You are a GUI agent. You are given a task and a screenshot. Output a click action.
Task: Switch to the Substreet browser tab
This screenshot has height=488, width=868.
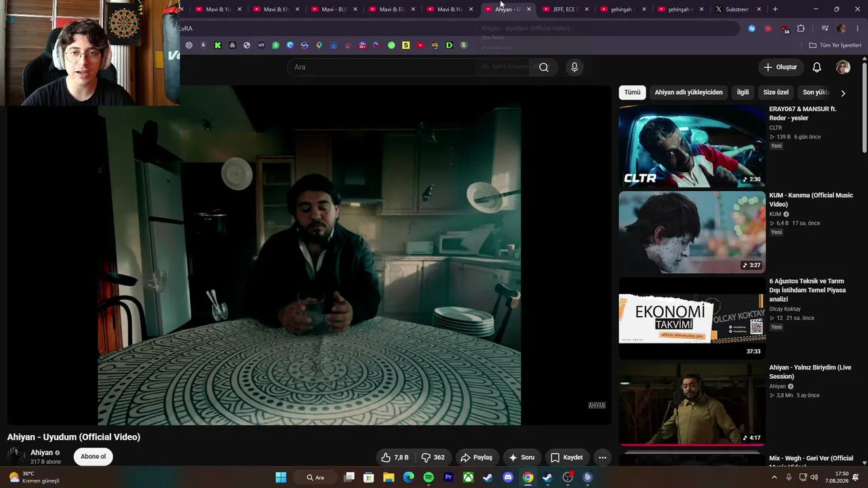(736, 9)
